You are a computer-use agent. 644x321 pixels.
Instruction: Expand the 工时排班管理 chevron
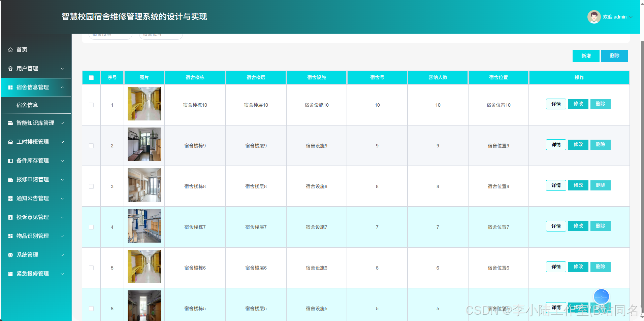tap(62, 142)
